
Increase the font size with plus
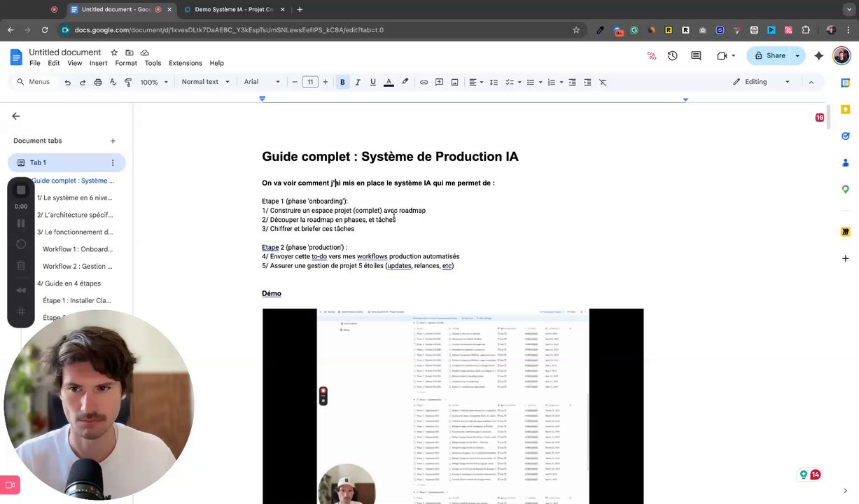point(326,82)
